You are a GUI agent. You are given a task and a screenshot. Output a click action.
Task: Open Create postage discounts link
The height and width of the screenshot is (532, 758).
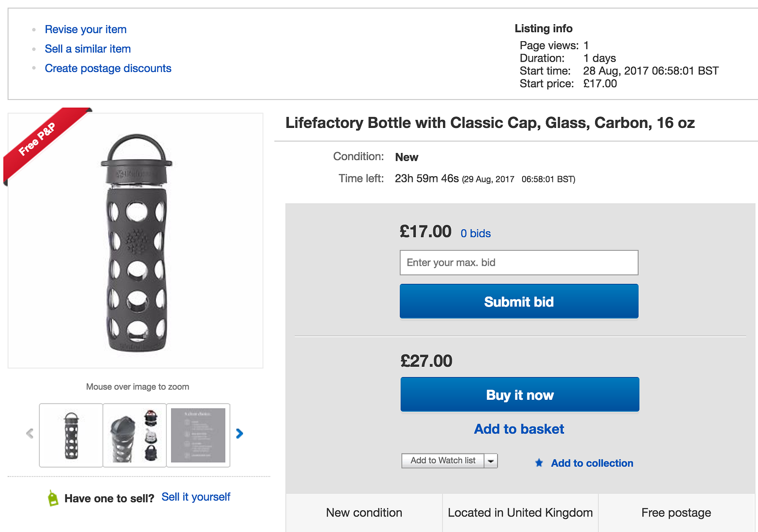[108, 68]
